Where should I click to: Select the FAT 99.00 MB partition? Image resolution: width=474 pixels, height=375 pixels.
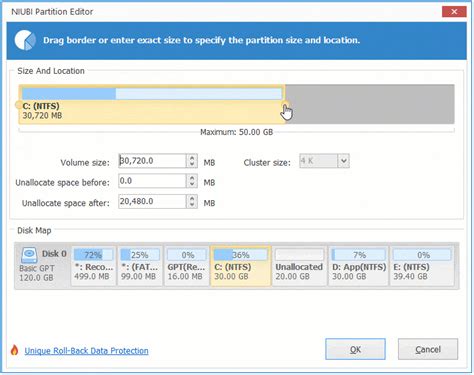[x=140, y=266]
